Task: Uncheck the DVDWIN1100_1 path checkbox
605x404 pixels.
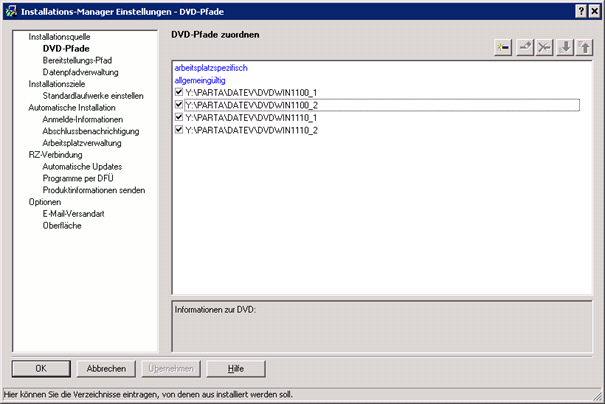Action: 179,92
